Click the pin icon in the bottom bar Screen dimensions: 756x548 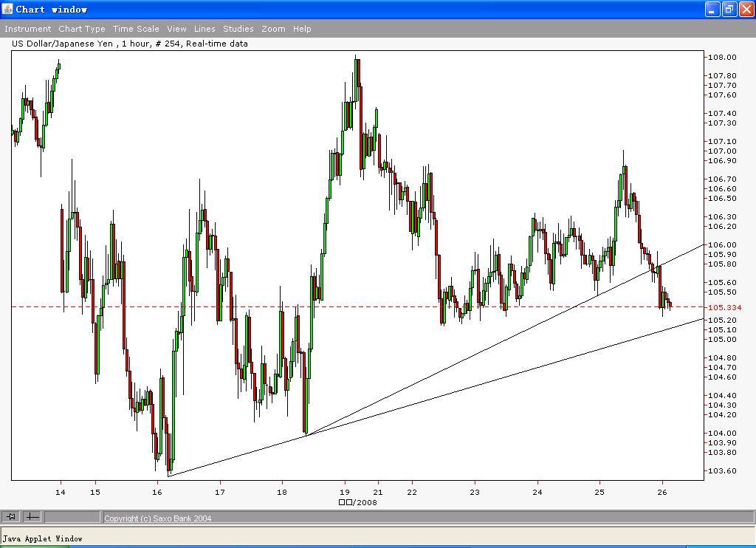coord(11,517)
